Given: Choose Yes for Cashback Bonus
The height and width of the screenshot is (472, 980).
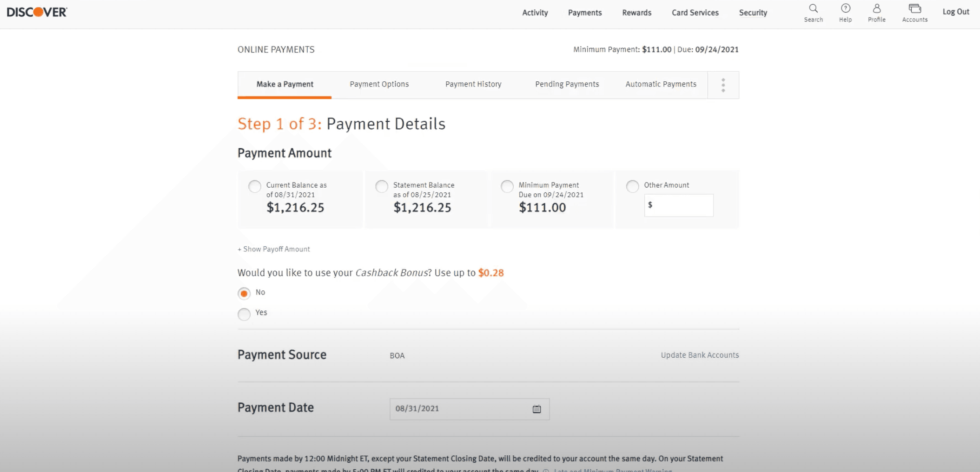Looking at the screenshot, I should tap(244, 314).
